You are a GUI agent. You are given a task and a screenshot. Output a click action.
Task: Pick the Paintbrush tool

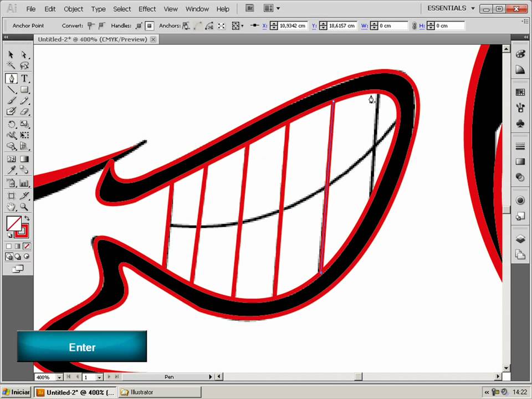[11, 101]
